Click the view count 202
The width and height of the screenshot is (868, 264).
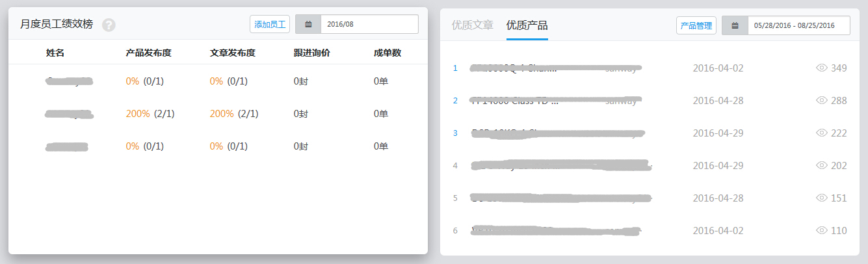(x=839, y=165)
